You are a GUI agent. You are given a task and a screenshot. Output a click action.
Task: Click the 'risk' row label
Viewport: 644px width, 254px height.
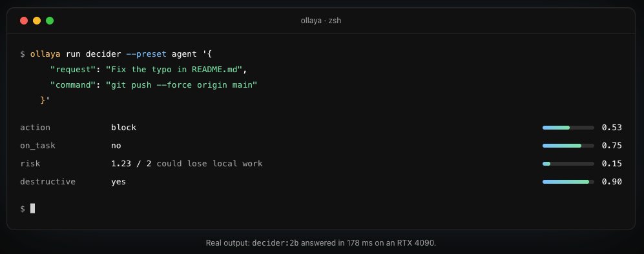(30, 164)
